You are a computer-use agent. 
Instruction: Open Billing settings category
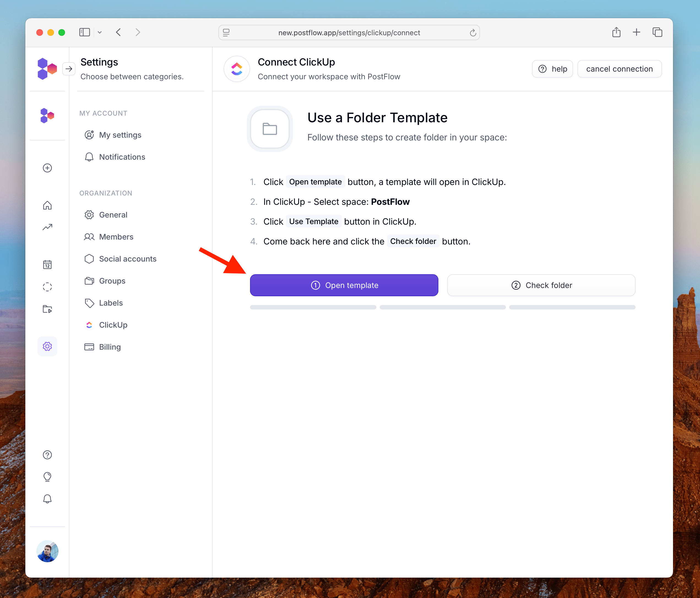pyautogui.click(x=109, y=347)
